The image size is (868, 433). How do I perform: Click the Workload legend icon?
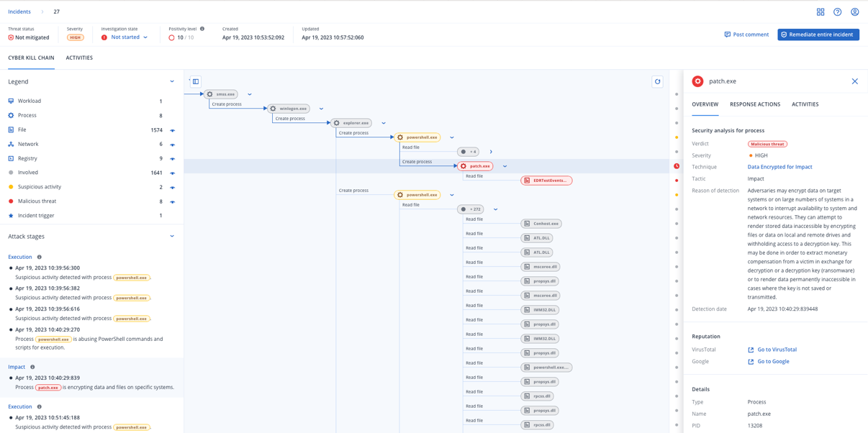[11, 101]
